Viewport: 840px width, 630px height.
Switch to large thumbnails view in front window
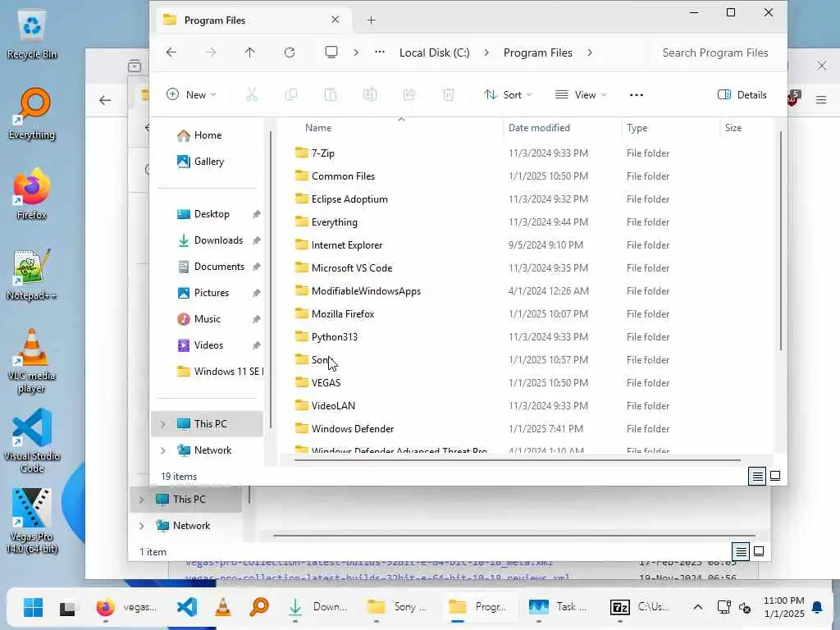click(774, 476)
